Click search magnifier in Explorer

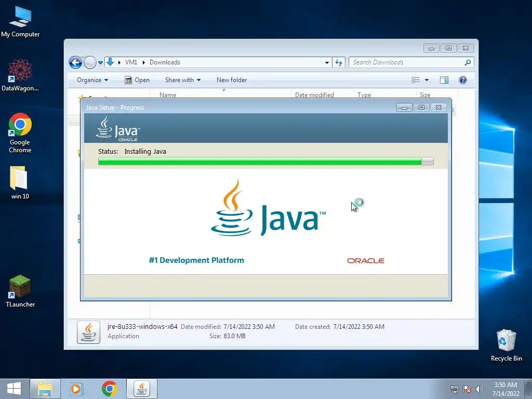tap(468, 62)
